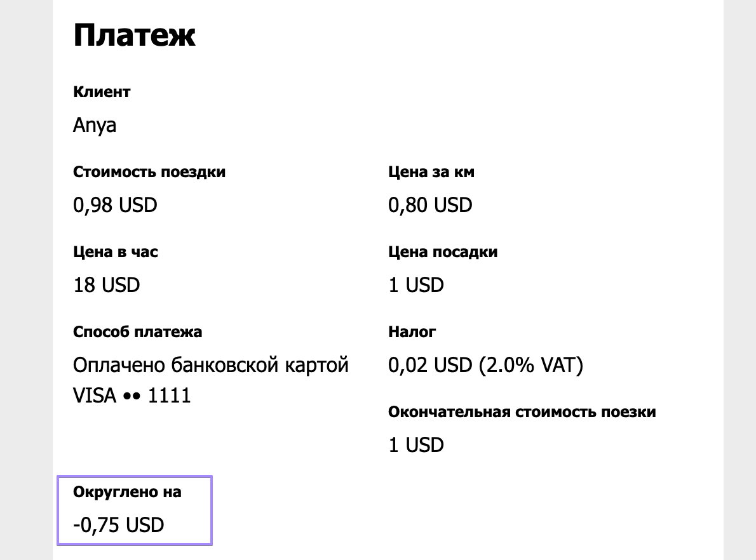Screen dimensions: 756x560
Task: Click the Окончательная стоимость поезки label
Action: [x=522, y=412]
